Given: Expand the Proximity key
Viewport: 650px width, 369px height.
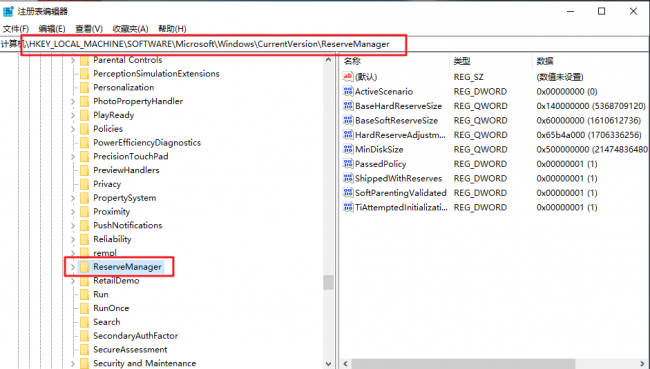Looking at the screenshot, I should (73, 212).
